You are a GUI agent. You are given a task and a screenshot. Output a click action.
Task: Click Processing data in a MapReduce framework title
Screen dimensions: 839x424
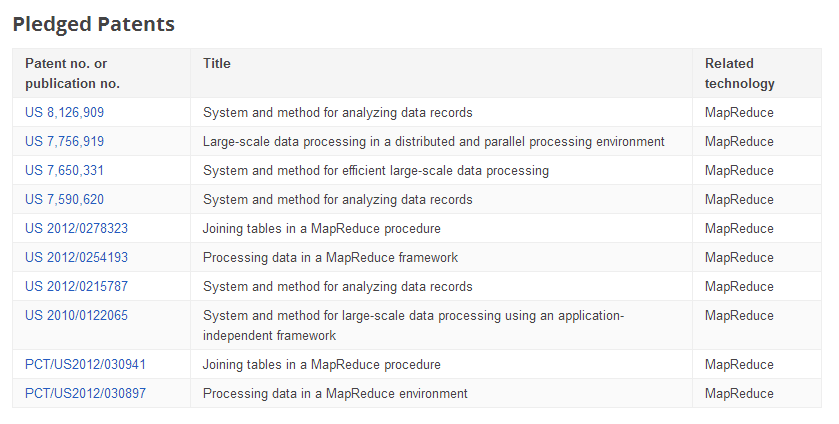click(x=330, y=257)
